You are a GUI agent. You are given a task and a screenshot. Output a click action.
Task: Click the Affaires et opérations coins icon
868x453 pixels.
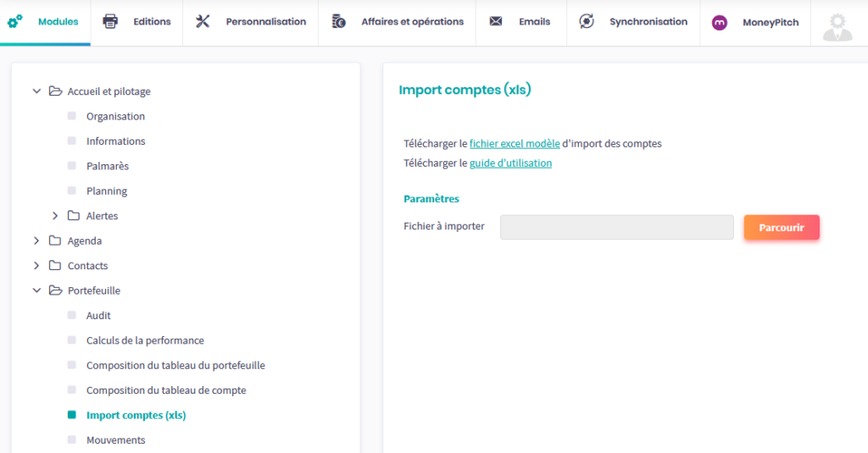339,21
